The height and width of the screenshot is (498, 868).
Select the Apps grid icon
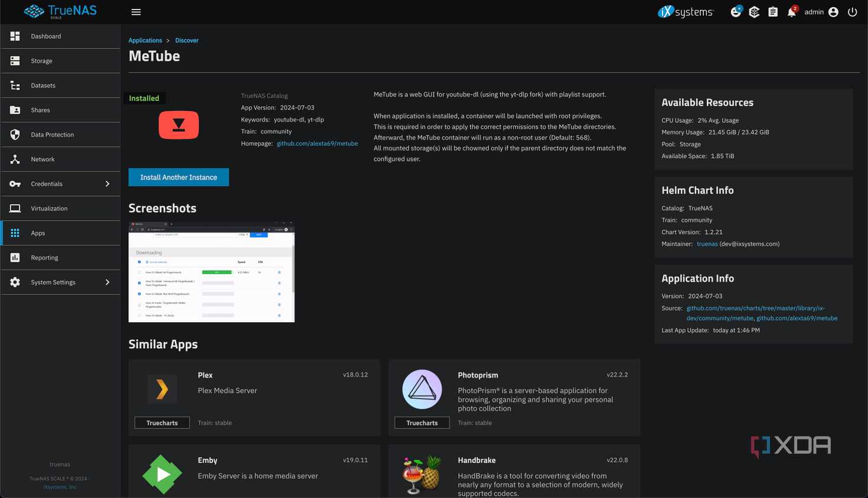15,233
